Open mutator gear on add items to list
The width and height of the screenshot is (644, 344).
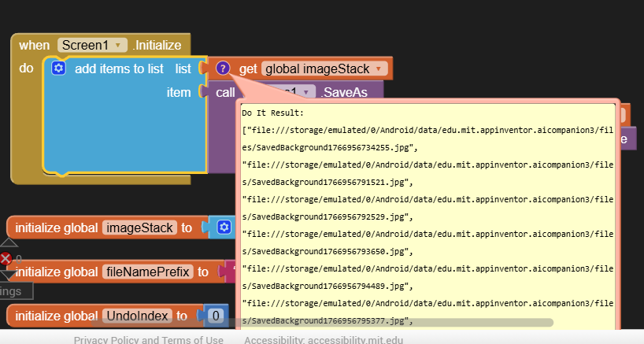pos(58,68)
